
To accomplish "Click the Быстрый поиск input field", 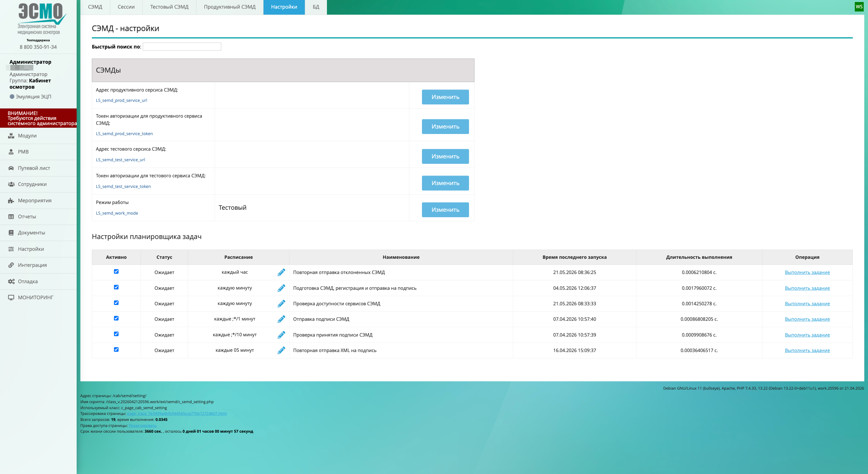I will (x=182, y=46).
